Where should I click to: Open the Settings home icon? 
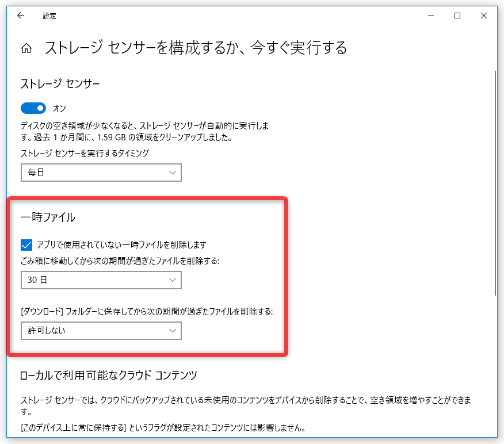[26, 48]
